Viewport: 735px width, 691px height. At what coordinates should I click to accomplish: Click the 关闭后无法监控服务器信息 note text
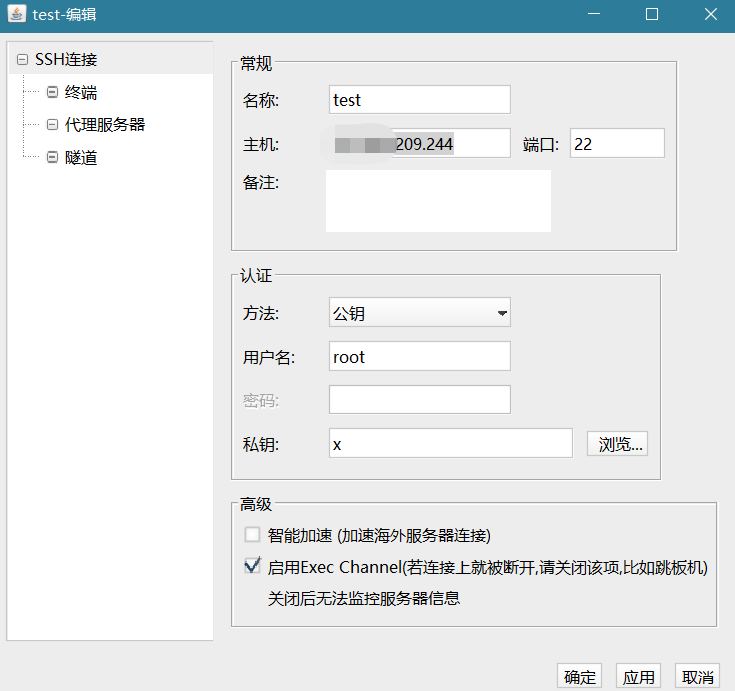point(364,598)
